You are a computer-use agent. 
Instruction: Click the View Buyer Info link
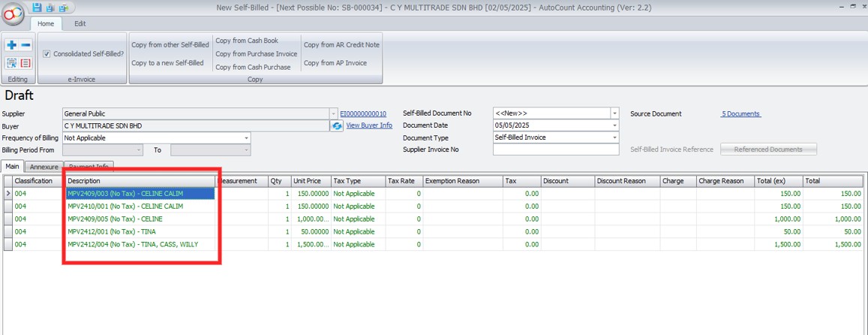369,125
